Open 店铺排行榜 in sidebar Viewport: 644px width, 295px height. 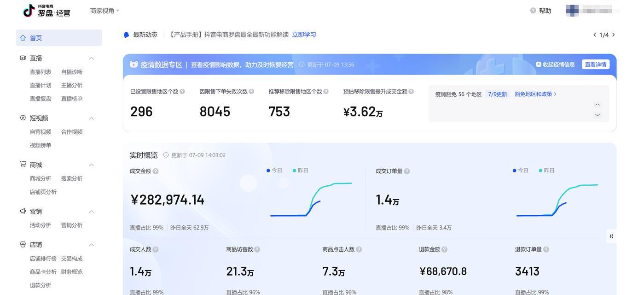(x=43, y=259)
